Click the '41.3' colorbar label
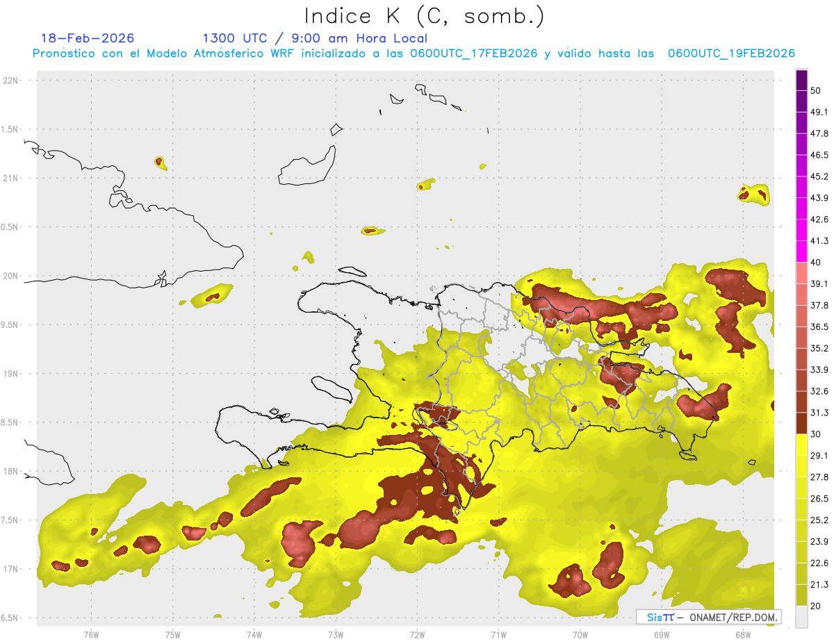 coord(819,241)
